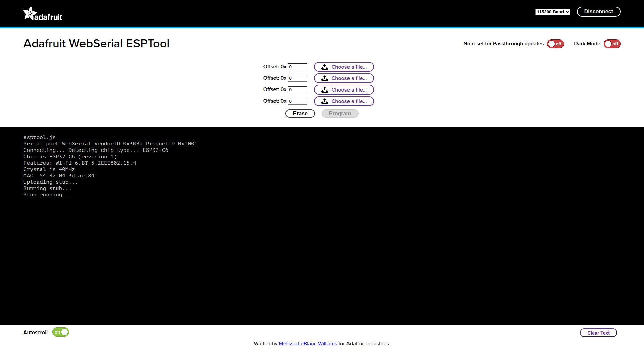Click the 'Adafruit WebSerial ESPTool' heading
The image size is (644, 362).
tap(97, 44)
